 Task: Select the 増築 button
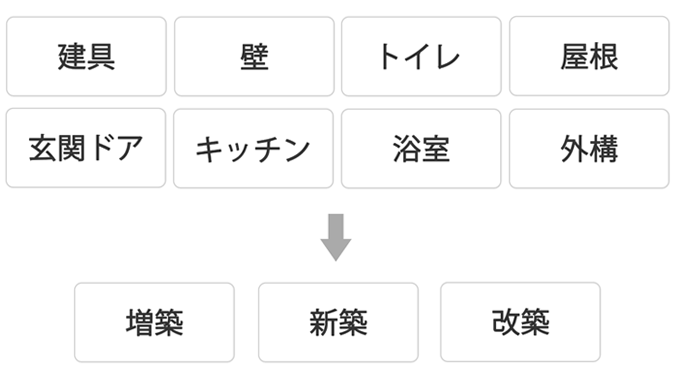click(x=155, y=323)
